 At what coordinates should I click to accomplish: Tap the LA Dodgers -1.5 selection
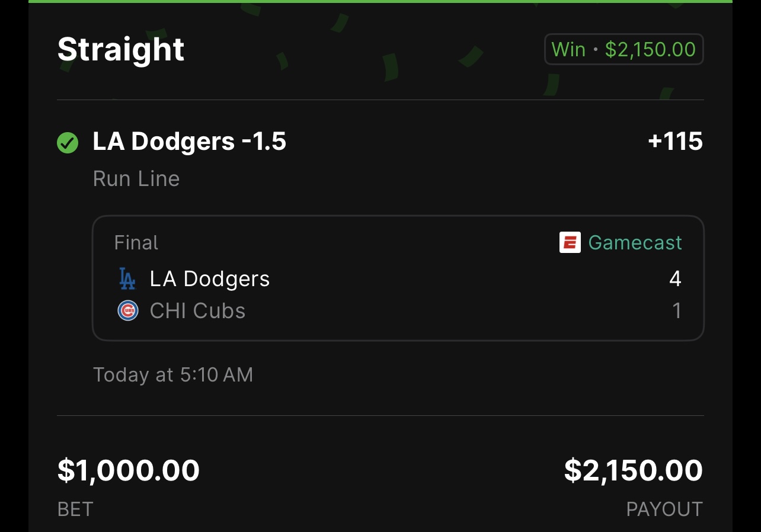click(190, 142)
